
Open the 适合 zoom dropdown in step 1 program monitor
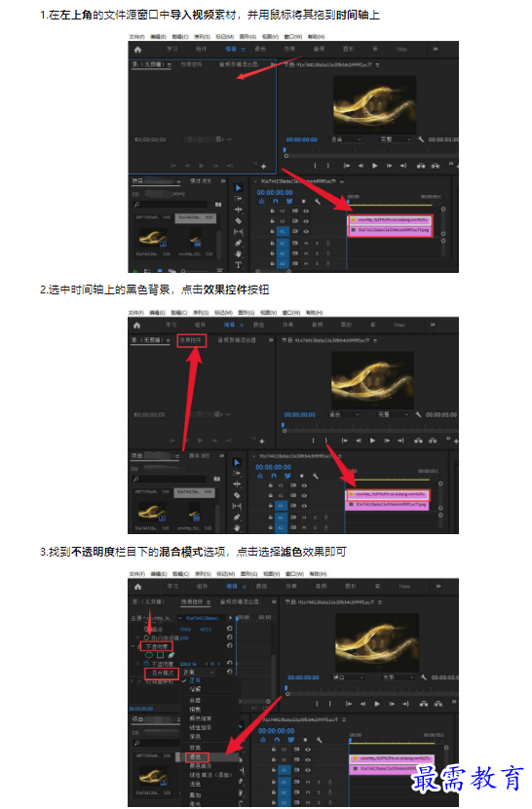pos(346,139)
